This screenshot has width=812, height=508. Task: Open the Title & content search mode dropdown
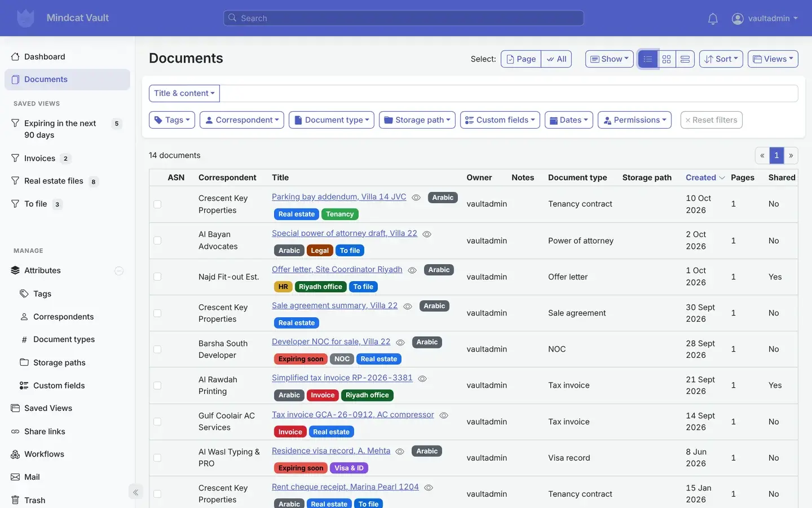click(184, 93)
